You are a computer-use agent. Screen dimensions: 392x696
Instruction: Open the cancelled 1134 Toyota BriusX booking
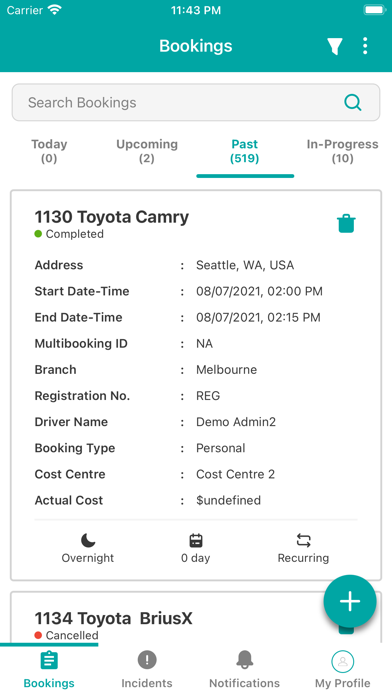[x=114, y=618]
